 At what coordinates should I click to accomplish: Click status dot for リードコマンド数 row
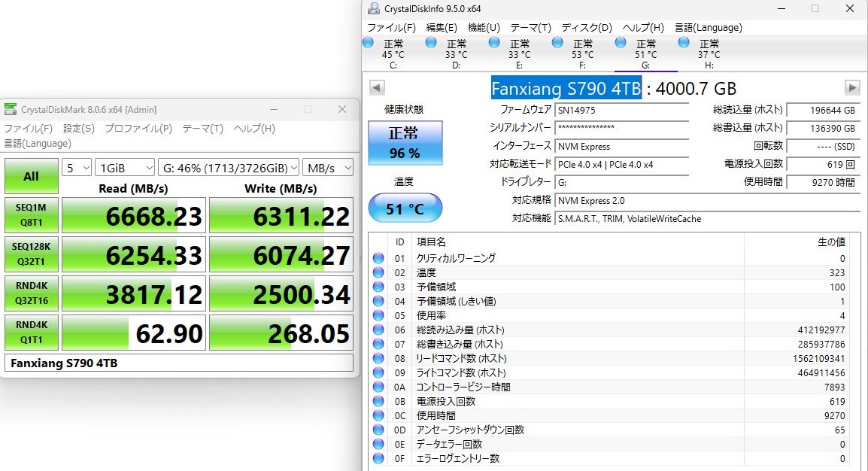378,358
